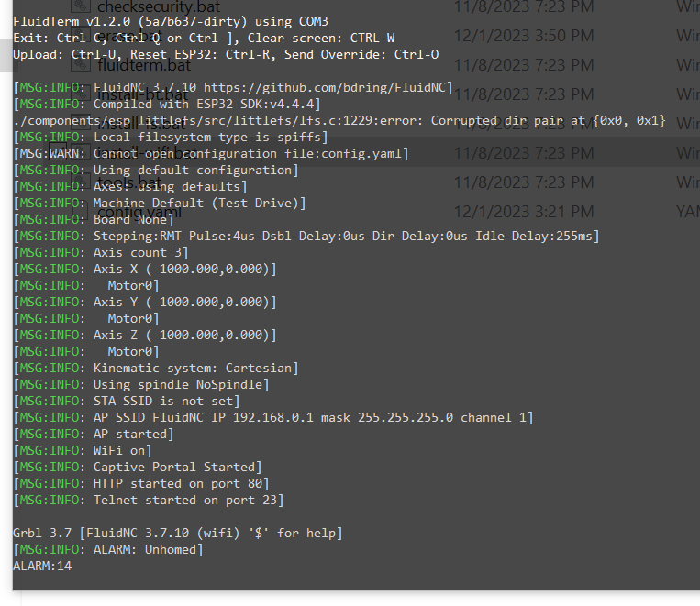The width and height of the screenshot is (700, 606).
Task: Click the ALARM:14 line in the terminal
Action: pyautogui.click(x=42, y=566)
